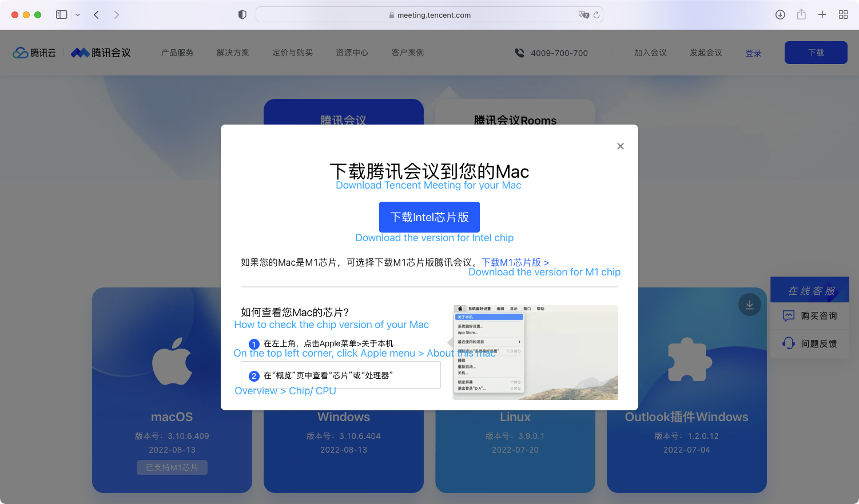The image size is (859, 504).
Task: Switch to the 腾讯会议Rooms tab
Action: (515, 113)
